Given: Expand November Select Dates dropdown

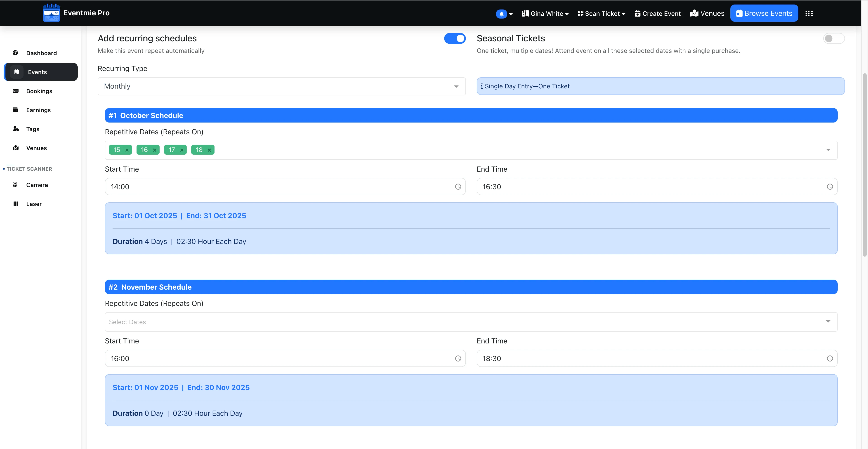Looking at the screenshot, I should [x=471, y=322].
